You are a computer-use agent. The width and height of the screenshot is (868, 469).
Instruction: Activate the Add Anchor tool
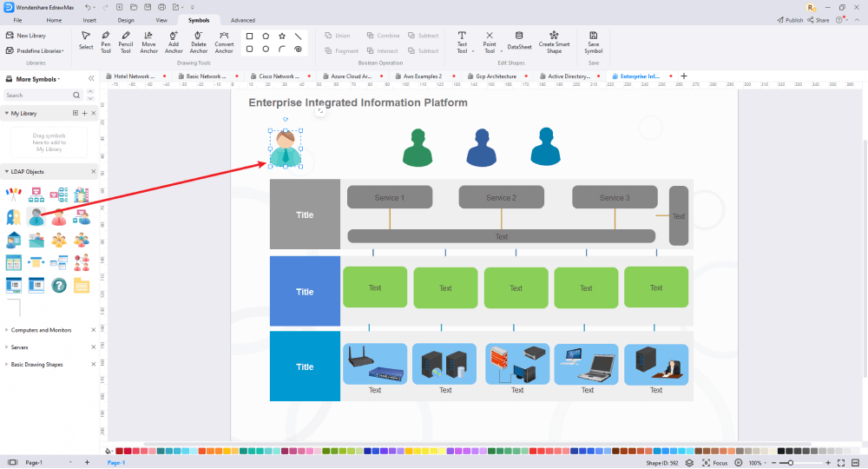(x=174, y=41)
